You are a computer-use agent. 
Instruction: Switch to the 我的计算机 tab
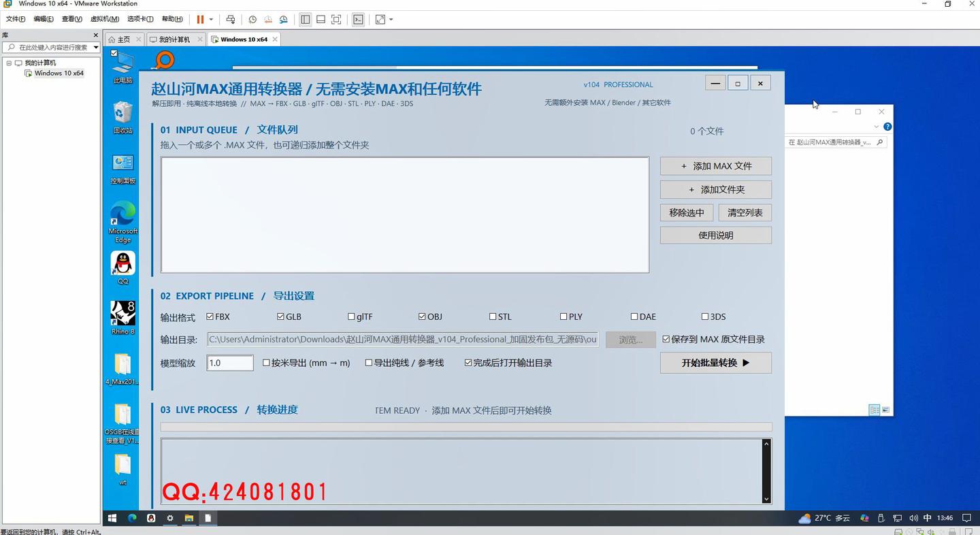pos(174,39)
